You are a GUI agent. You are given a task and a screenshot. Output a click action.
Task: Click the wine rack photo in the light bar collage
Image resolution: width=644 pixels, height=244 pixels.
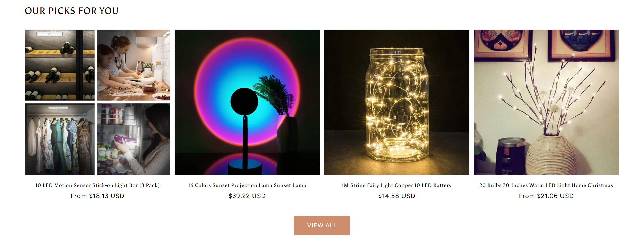[x=60, y=65]
